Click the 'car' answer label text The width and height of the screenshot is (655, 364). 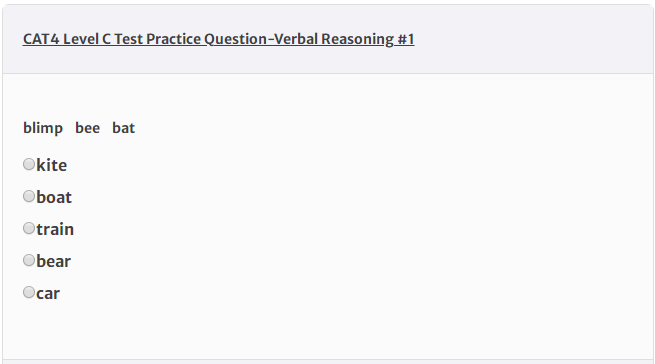tap(48, 293)
